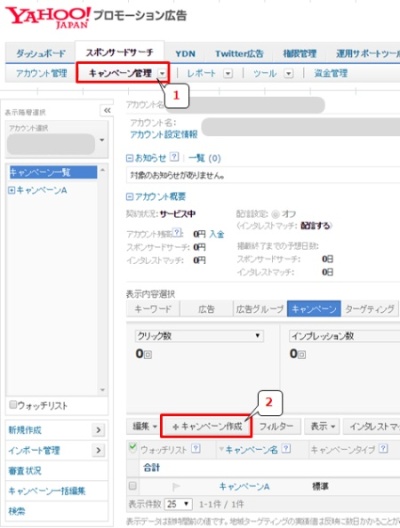
Task: Click the watchlist flag icon in キャンペーンA row
Action: pyautogui.click(x=176, y=486)
